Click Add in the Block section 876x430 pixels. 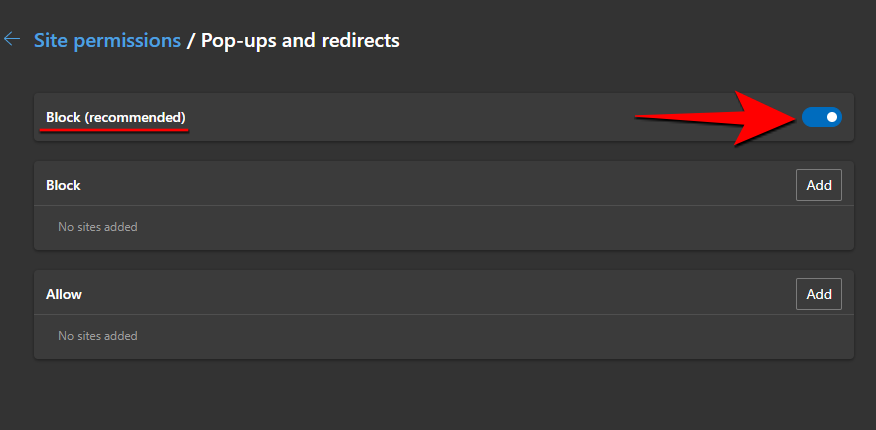click(818, 185)
